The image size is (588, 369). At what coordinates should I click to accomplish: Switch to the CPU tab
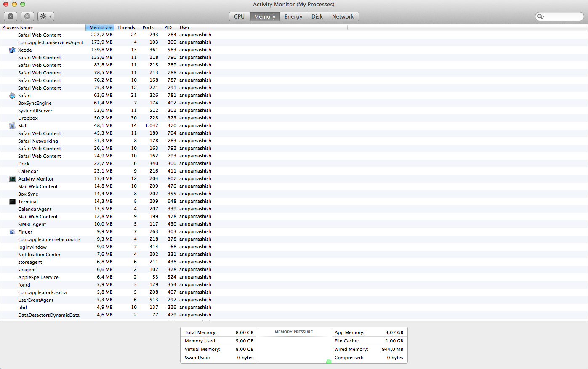tap(239, 16)
